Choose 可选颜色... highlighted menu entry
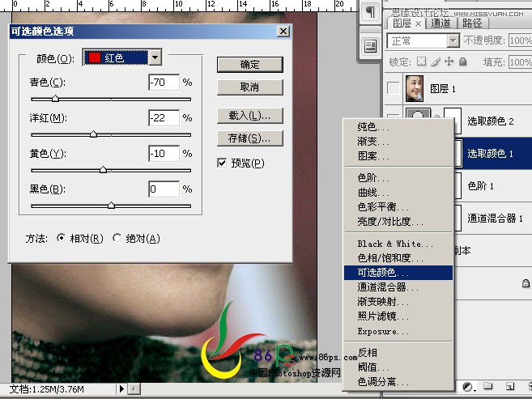Image resolution: width=532 pixels, height=399 pixels. [398, 273]
